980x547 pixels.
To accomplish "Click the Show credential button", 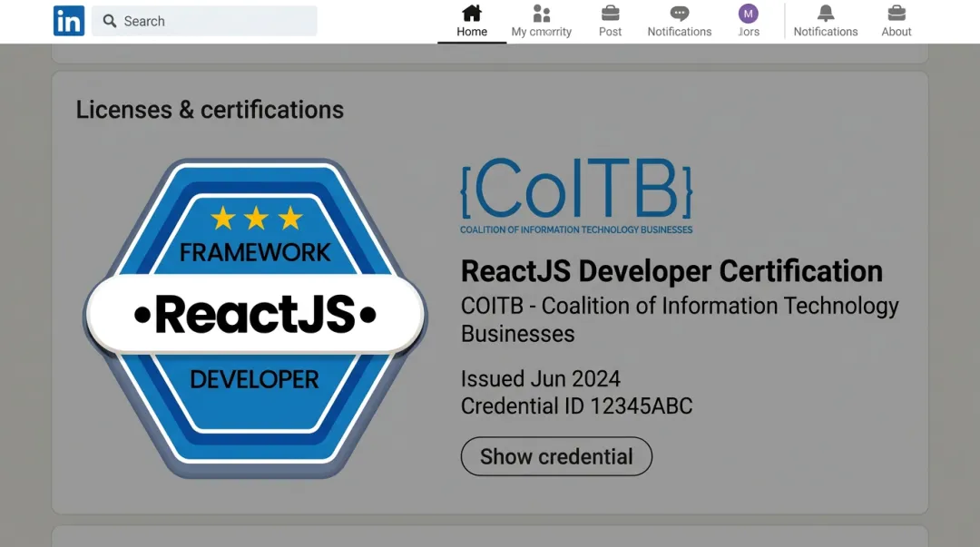I will (x=556, y=456).
